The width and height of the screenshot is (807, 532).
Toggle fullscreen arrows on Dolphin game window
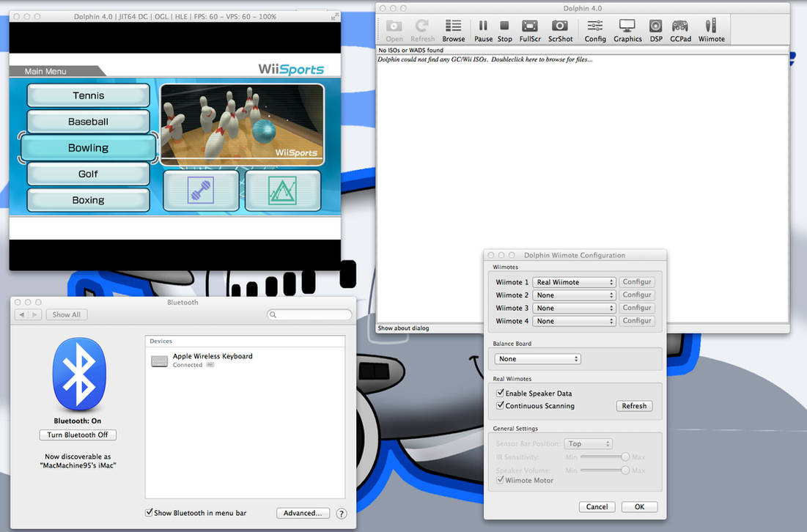coord(334,16)
